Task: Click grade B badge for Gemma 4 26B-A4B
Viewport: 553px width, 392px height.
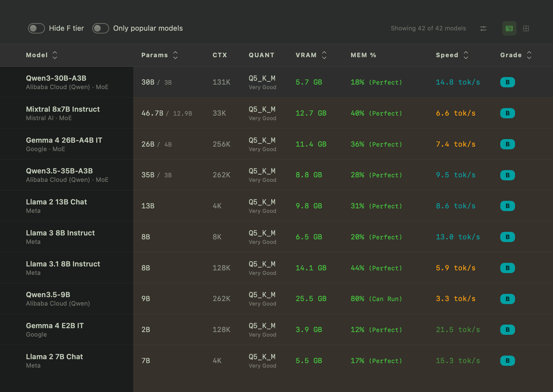Action: click(x=507, y=144)
